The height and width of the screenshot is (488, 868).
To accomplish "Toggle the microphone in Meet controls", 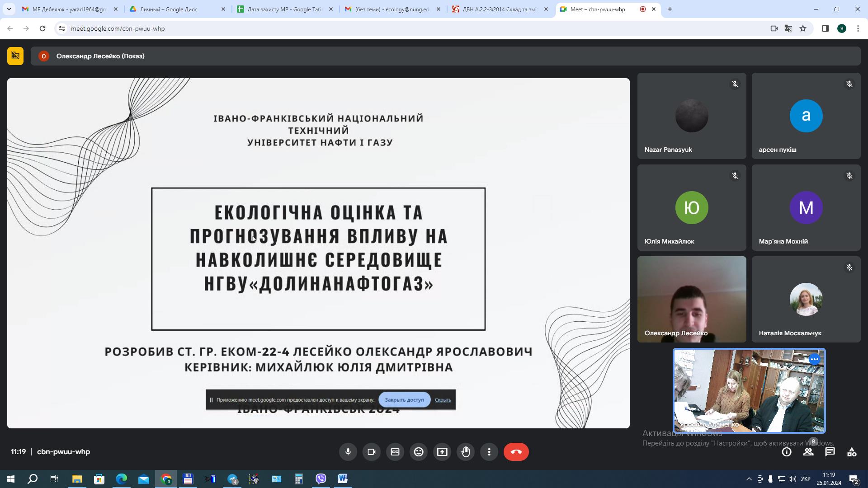I will point(348,452).
